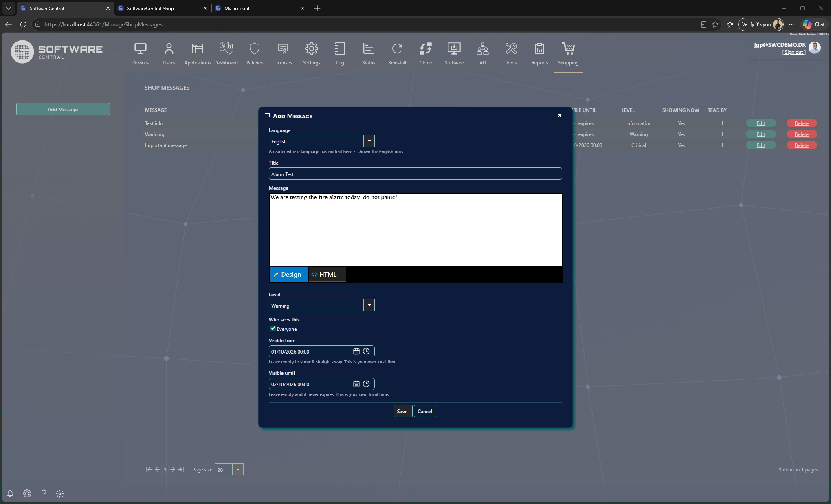Expand the Page size dropdown

tap(238, 469)
